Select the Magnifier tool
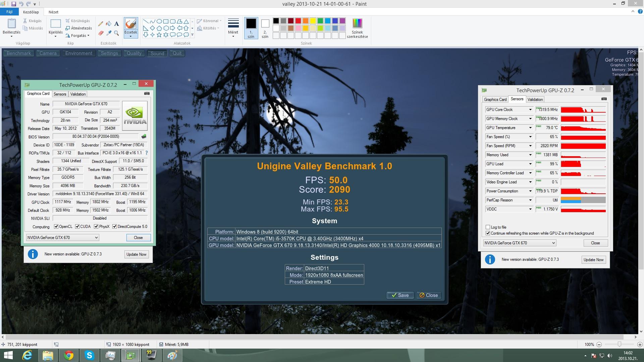The width and height of the screenshot is (644, 362). coord(116,33)
